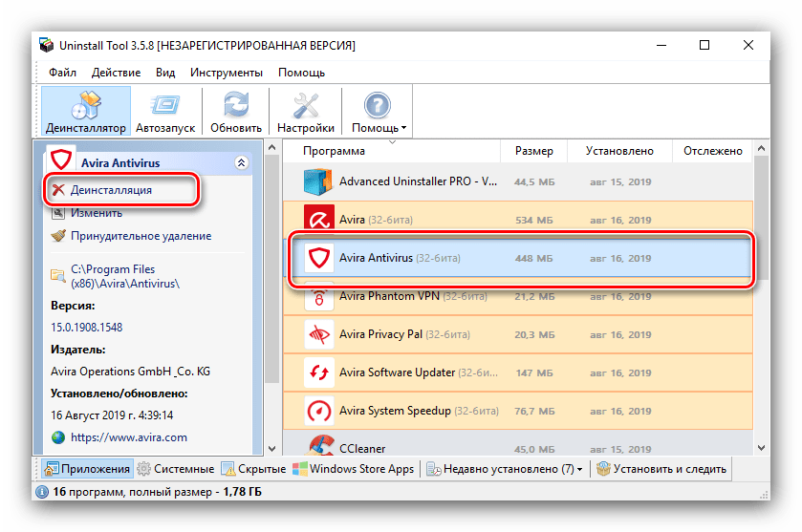Open the Автозапуск toolbar icon
Image resolution: width=802 pixels, height=532 pixels.
(x=163, y=105)
